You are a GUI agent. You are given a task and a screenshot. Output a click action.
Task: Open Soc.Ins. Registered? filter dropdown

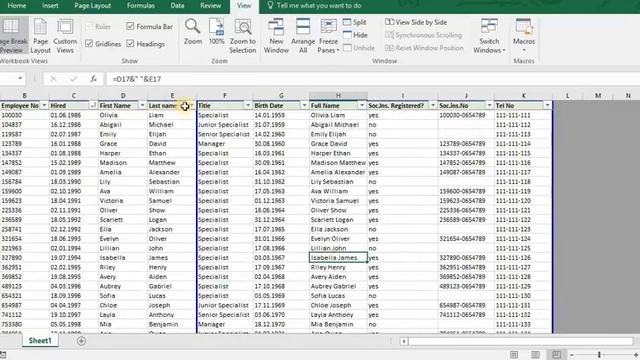click(433, 106)
